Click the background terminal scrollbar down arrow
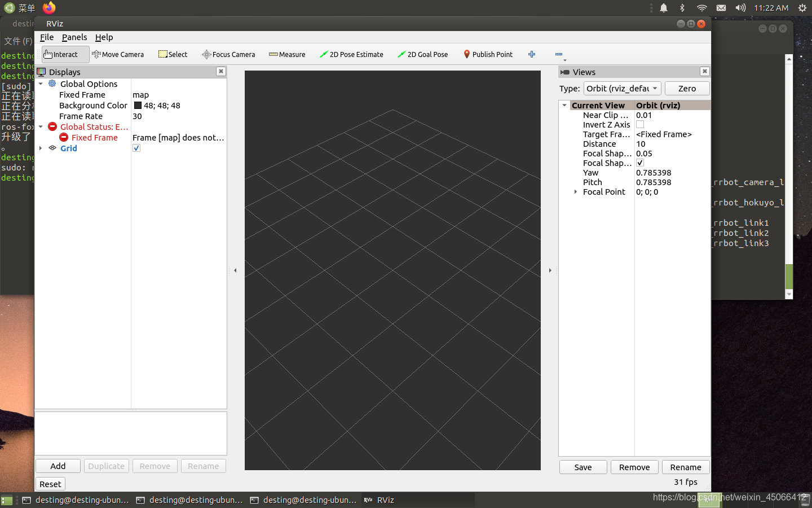812x508 pixels. tap(789, 294)
